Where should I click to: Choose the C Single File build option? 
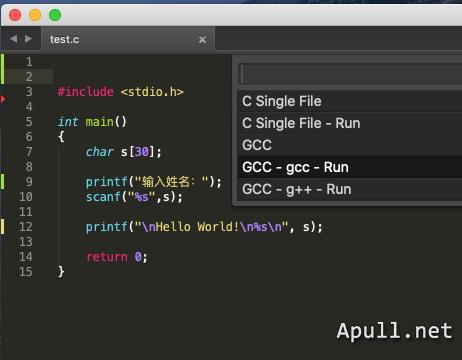click(350, 101)
